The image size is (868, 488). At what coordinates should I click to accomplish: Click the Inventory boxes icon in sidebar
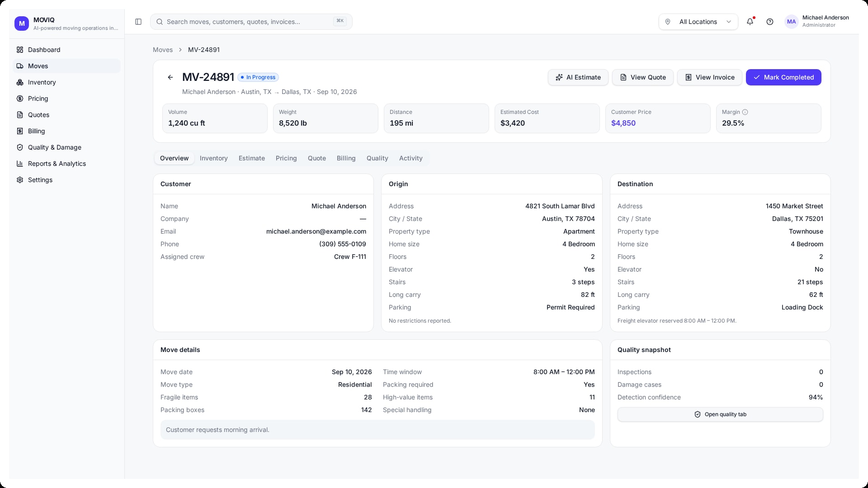(20, 82)
